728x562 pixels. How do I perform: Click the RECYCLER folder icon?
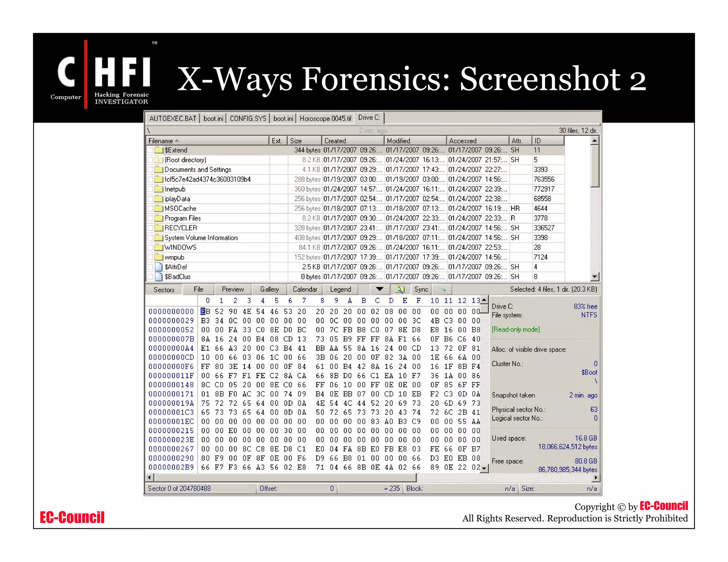tap(159, 228)
